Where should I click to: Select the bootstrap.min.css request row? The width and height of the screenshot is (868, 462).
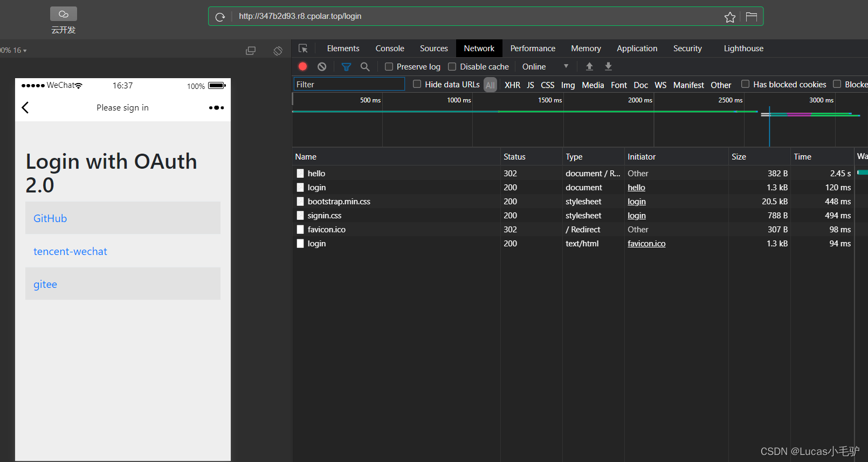point(573,202)
